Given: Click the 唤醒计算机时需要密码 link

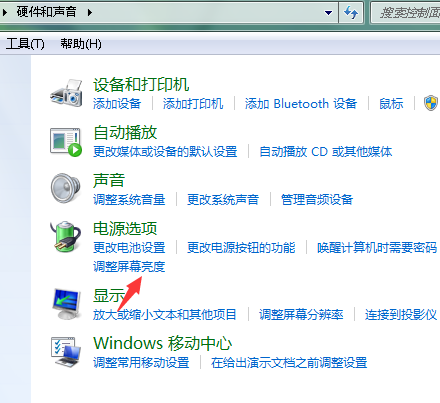Looking at the screenshot, I should pos(377,248).
